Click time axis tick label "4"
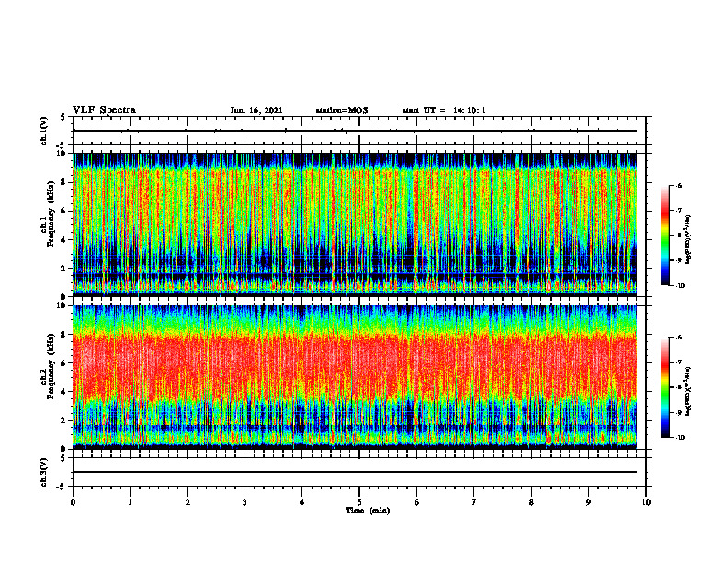Screen dimensions: 728x563 [x=302, y=502]
